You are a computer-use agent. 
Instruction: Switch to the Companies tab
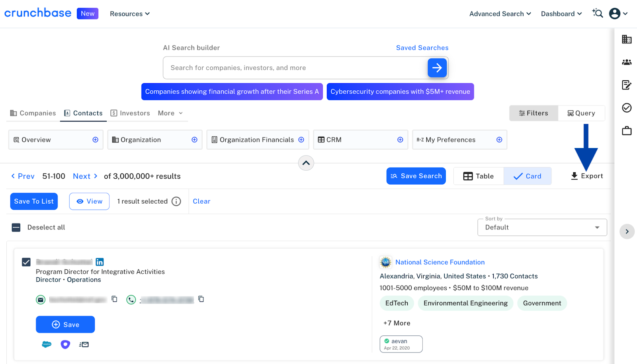point(33,113)
